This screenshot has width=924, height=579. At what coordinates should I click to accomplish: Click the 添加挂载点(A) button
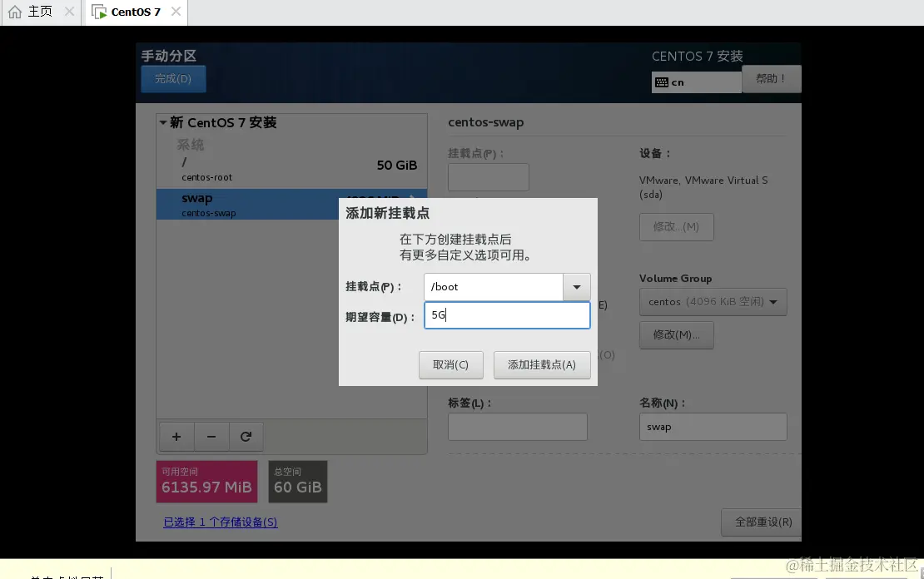coord(542,365)
